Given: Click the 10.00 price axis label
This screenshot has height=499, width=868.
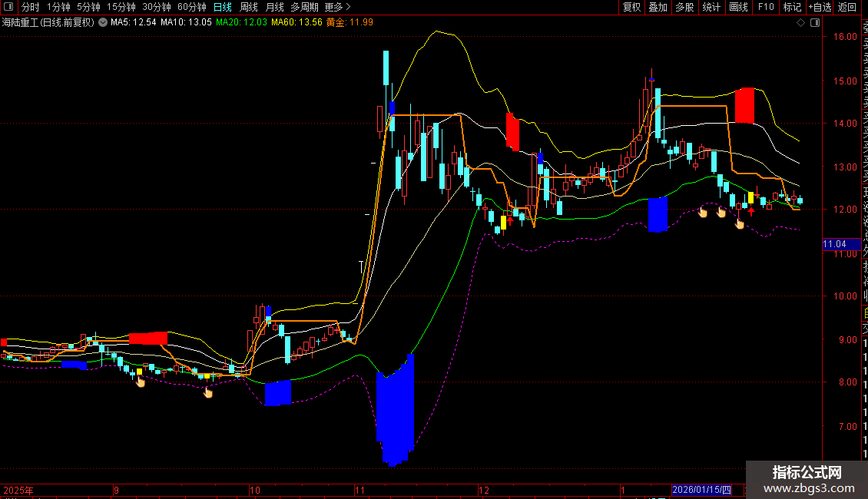Looking at the screenshot, I should click(845, 296).
